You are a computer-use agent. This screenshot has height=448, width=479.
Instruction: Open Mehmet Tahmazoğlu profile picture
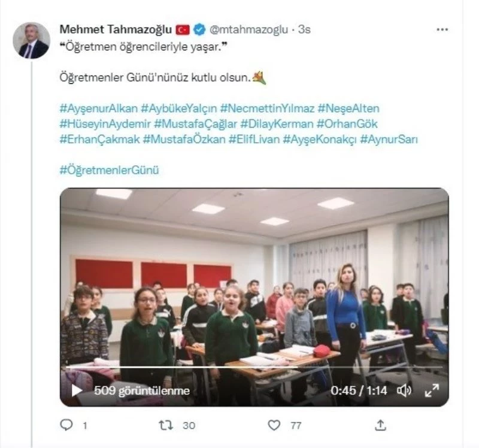(x=32, y=40)
